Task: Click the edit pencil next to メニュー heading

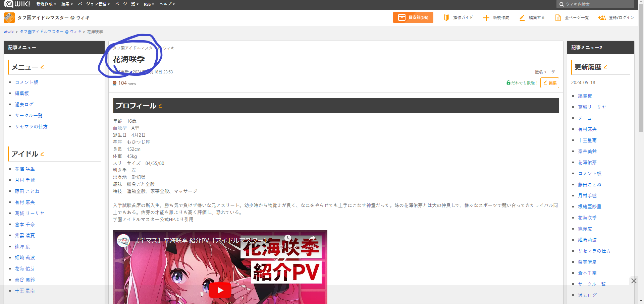Action: 42,67
